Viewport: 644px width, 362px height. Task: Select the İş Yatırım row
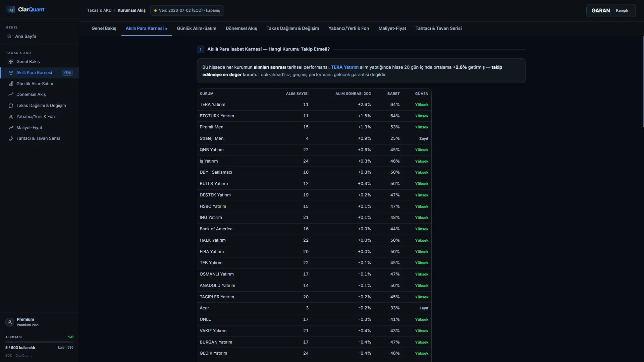click(314, 161)
